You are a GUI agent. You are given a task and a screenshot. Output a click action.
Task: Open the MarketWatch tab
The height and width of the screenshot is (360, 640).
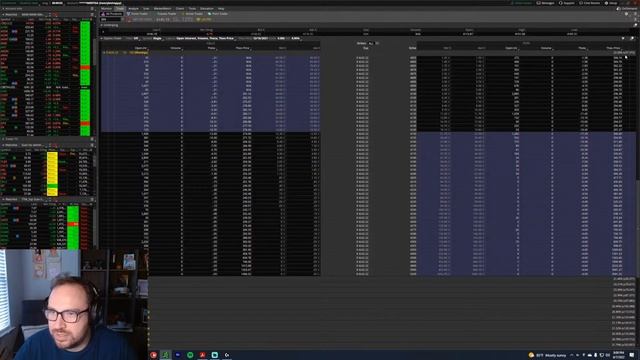pyautogui.click(x=162, y=9)
